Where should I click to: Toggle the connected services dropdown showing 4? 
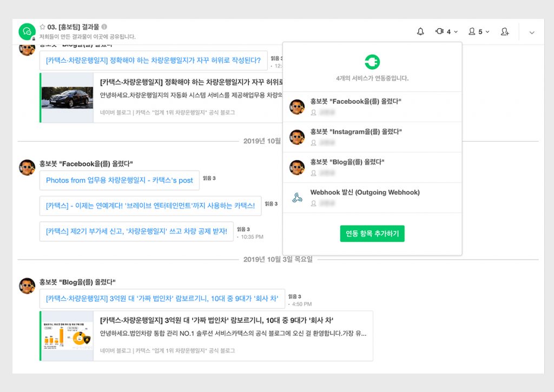446,32
